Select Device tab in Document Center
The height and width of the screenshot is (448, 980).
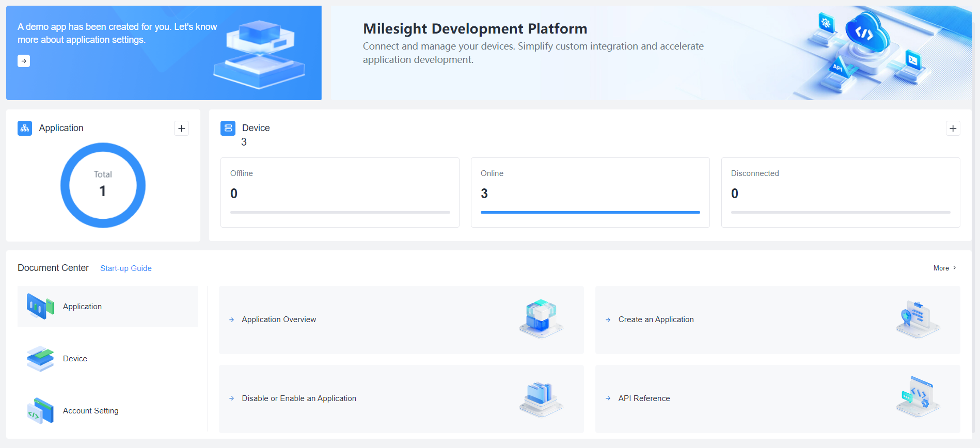tap(107, 359)
